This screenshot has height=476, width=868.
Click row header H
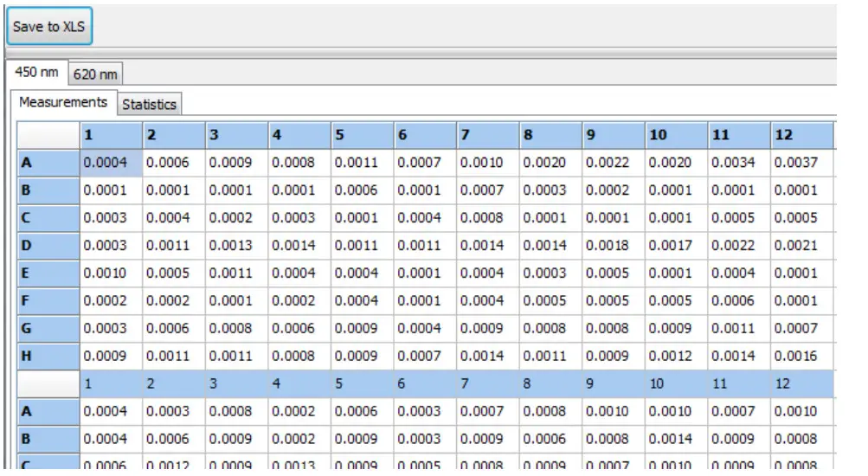pyautogui.click(x=48, y=357)
